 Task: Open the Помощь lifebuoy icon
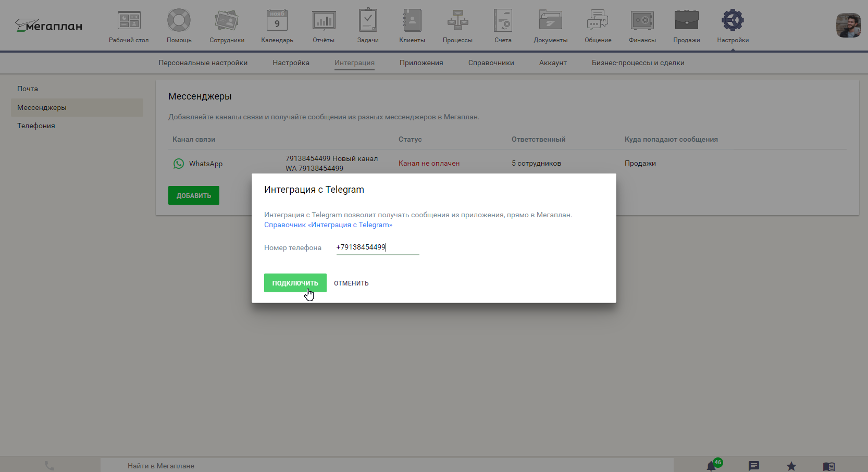click(x=179, y=21)
